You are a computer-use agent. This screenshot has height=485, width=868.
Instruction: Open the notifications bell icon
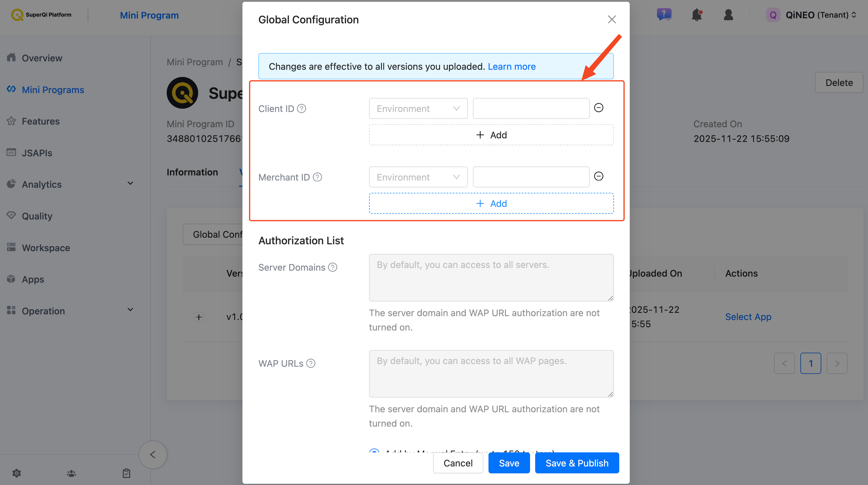click(x=696, y=15)
